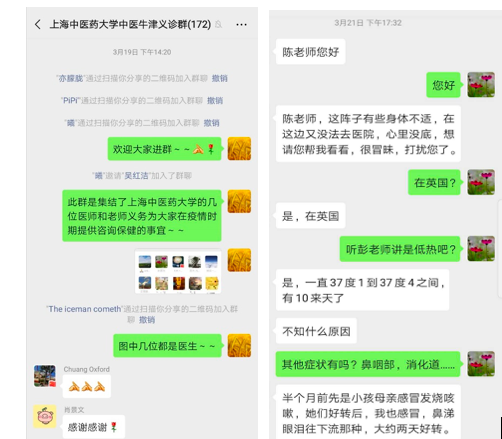Tap The iceman cometh username link
This screenshot has width=502, height=439.
pos(85,309)
